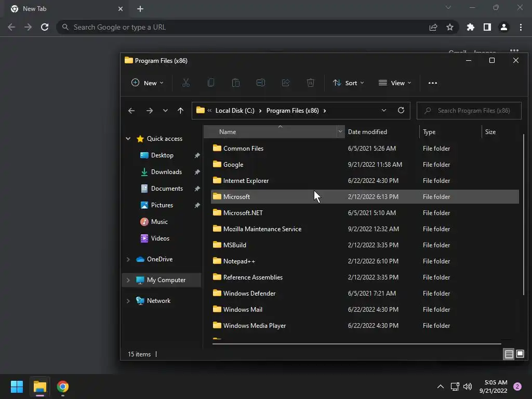Open Windows Start menu

17,387
